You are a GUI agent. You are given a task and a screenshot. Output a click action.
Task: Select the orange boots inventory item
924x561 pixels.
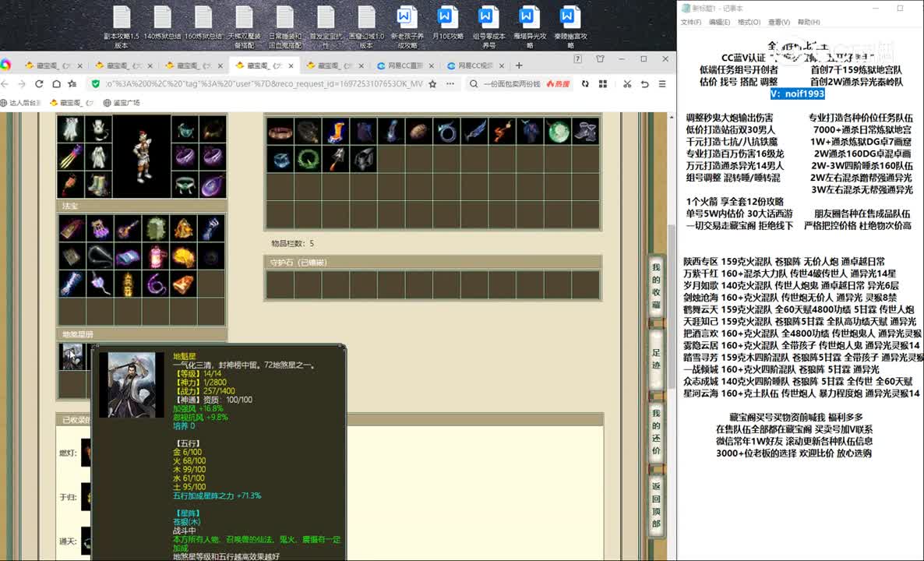coord(336,132)
